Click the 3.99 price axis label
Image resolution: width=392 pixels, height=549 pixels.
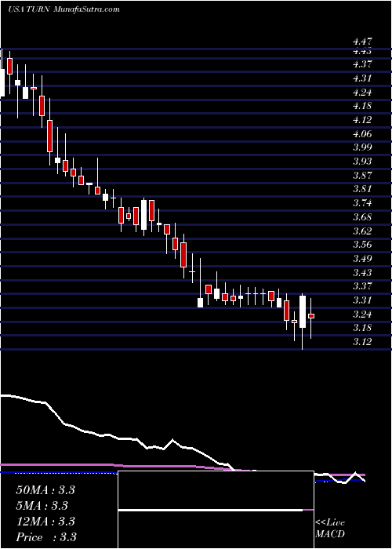[x=362, y=147]
